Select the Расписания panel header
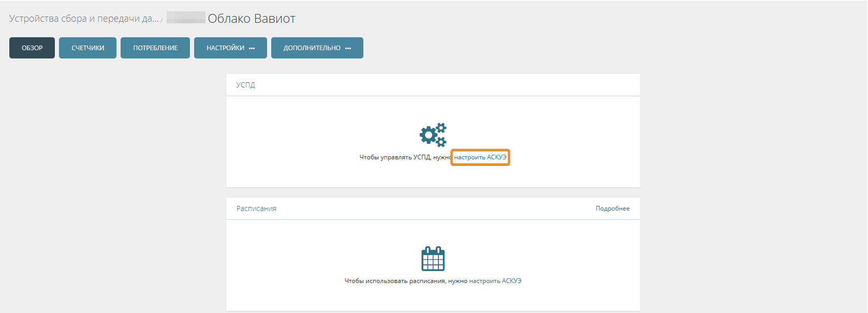 pyautogui.click(x=256, y=208)
